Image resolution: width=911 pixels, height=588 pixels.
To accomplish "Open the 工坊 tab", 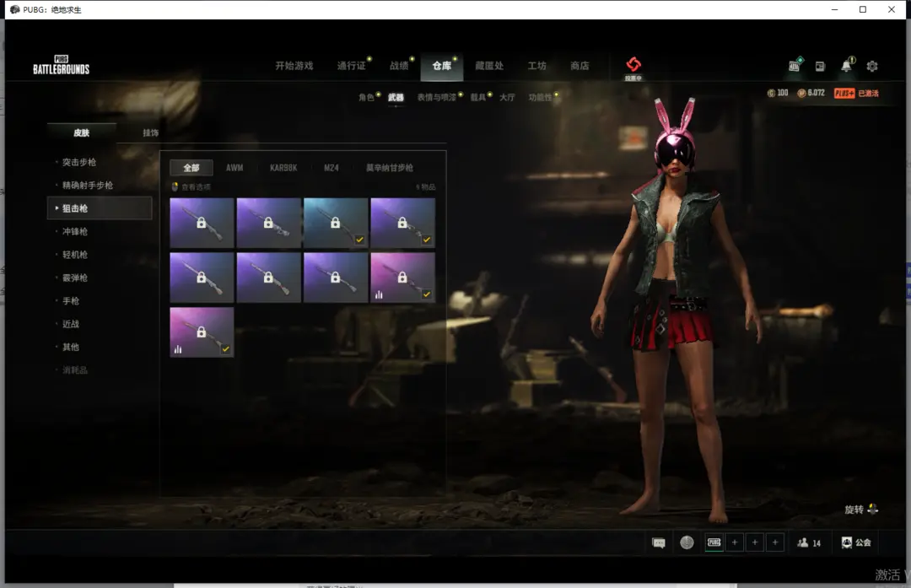I will pyautogui.click(x=536, y=66).
